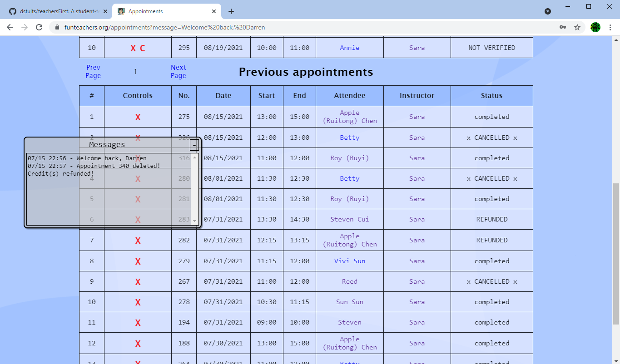Open attendee Annie link

click(350, 48)
